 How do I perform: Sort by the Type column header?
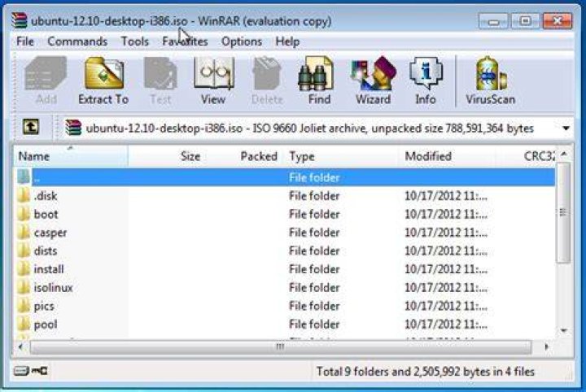tap(341, 156)
